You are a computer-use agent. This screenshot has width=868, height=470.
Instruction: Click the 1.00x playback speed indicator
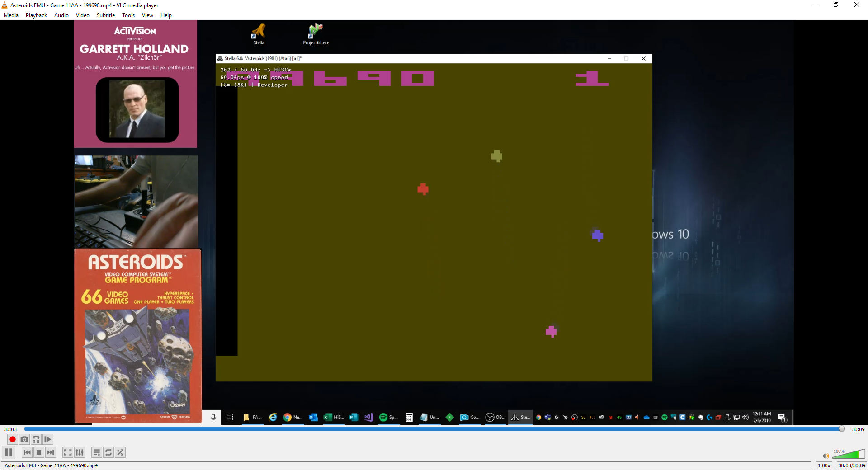click(824, 465)
